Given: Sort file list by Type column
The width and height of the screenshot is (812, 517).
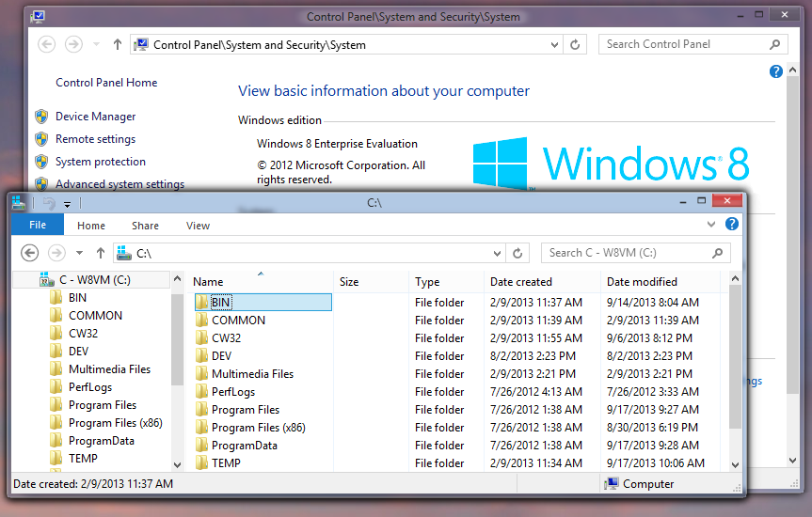Looking at the screenshot, I should [x=446, y=281].
